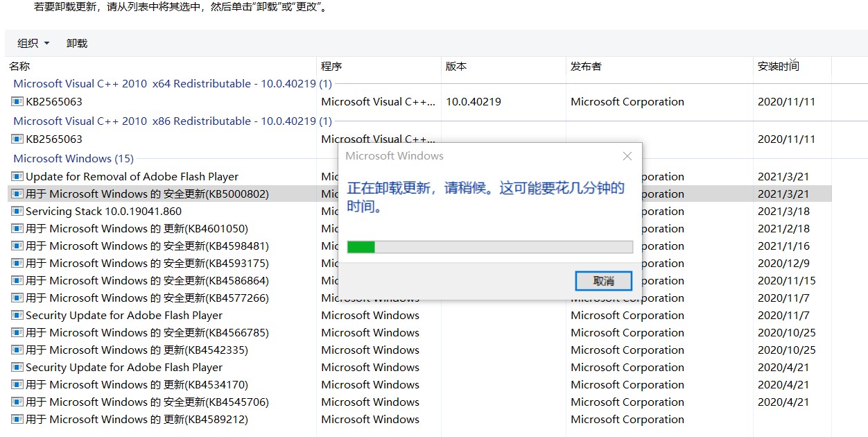Click the 2020/12/9 install date cell
The height and width of the screenshot is (437, 868).
click(784, 263)
